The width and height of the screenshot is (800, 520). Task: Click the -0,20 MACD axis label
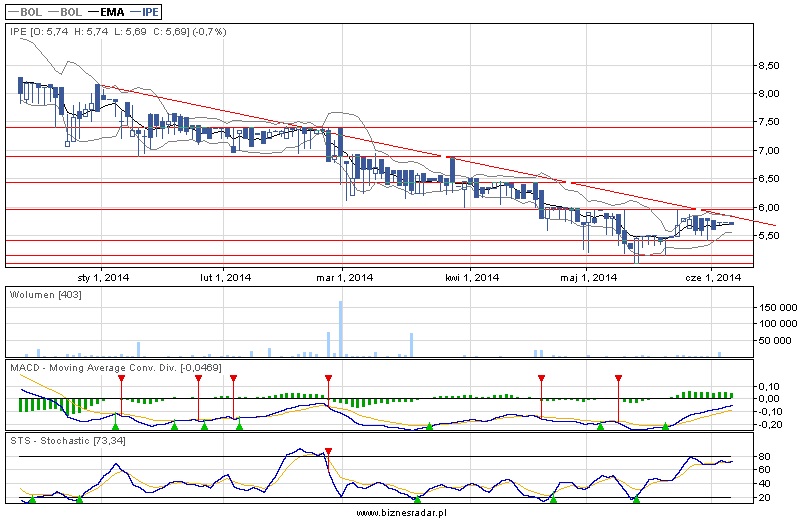click(769, 425)
